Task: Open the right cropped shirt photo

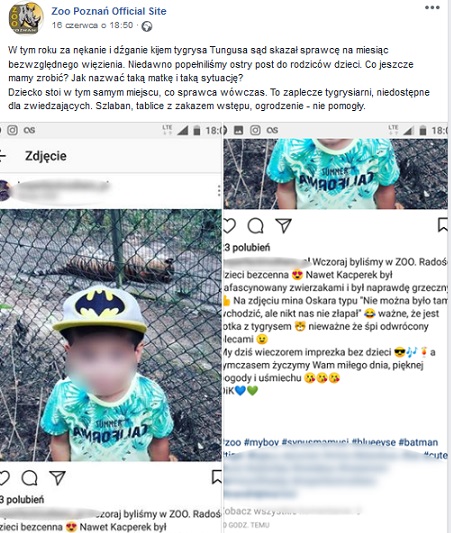Action: (335, 174)
